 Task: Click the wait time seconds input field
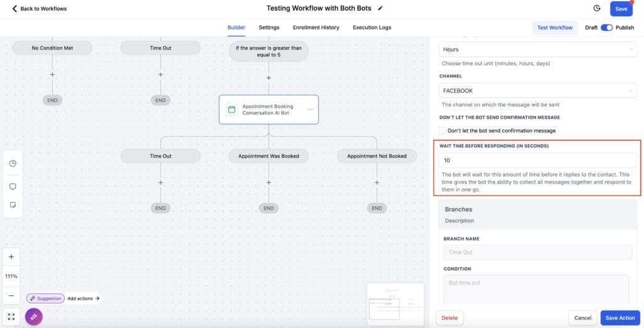click(538, 160)
